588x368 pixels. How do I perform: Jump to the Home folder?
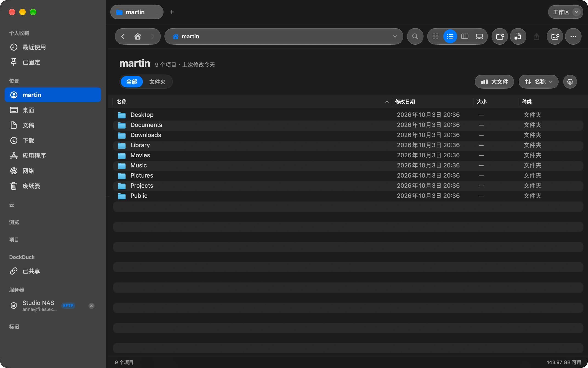[138, 37]
